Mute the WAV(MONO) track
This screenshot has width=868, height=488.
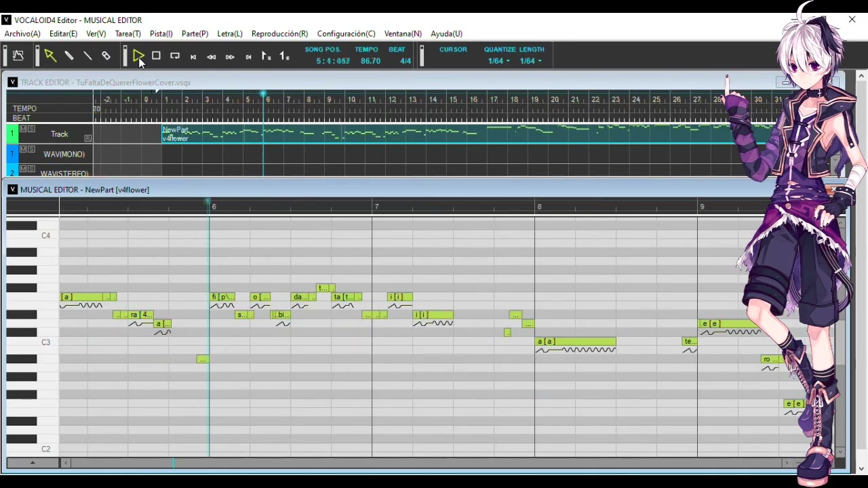point(24,148)
